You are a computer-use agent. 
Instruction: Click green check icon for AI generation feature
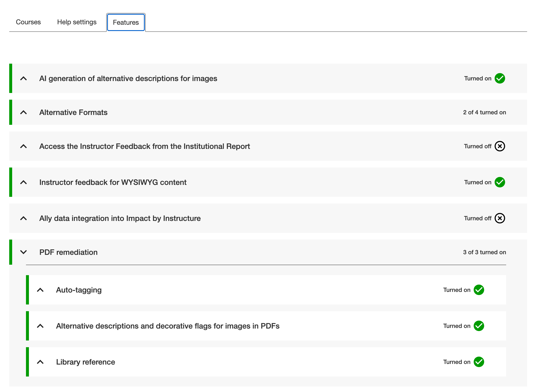pyautogui.click(x=499, y=78)
